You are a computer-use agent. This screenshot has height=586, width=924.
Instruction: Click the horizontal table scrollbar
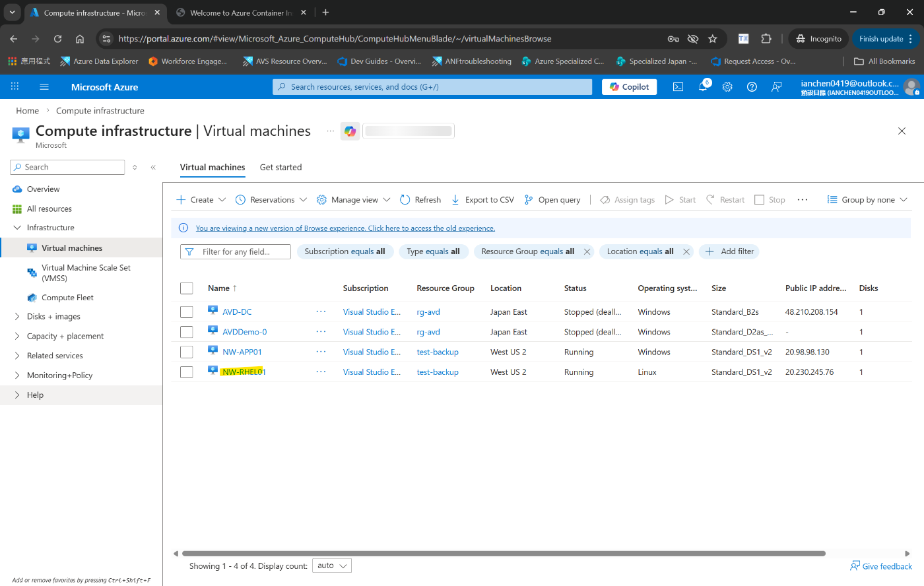(504, 554)
